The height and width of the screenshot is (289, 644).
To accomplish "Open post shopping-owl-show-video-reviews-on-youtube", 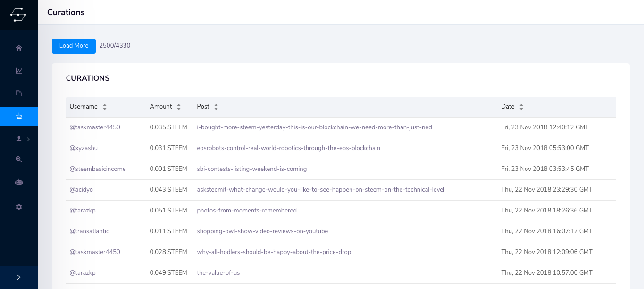I will coord(262,231).
